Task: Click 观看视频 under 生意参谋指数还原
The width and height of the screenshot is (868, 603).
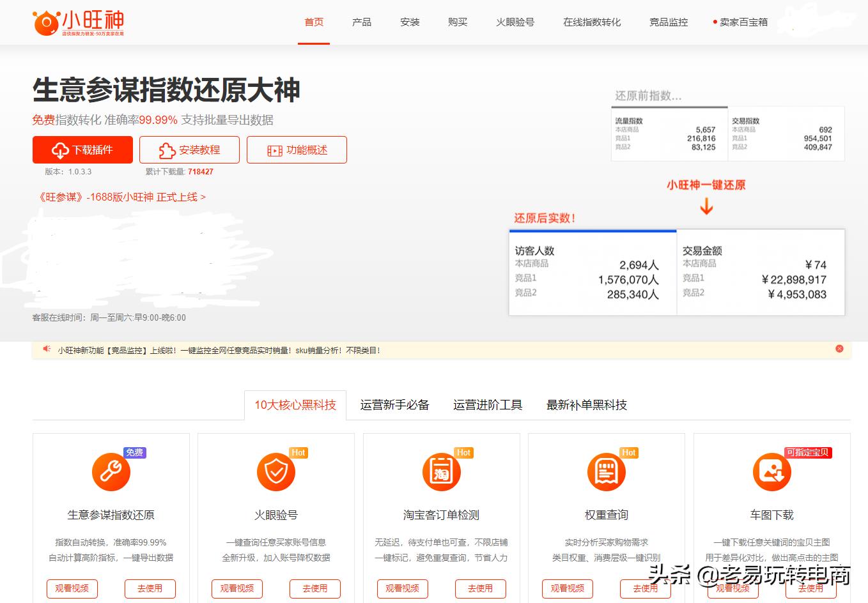Action: coord(72,588)
